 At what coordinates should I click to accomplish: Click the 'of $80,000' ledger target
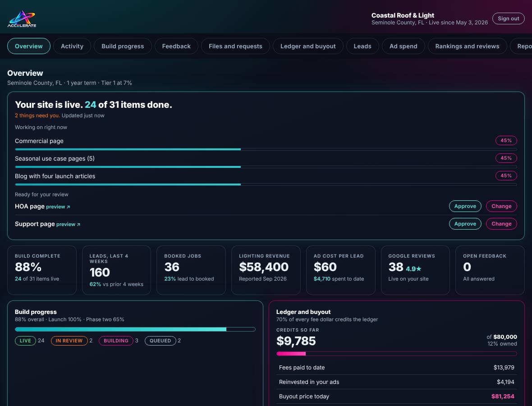point(502,337)
